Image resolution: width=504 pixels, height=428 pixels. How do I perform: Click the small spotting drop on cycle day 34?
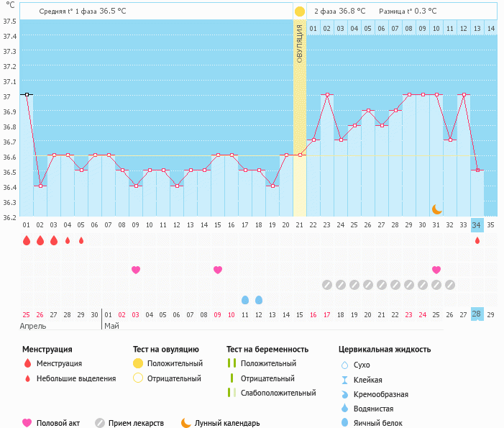477,240
